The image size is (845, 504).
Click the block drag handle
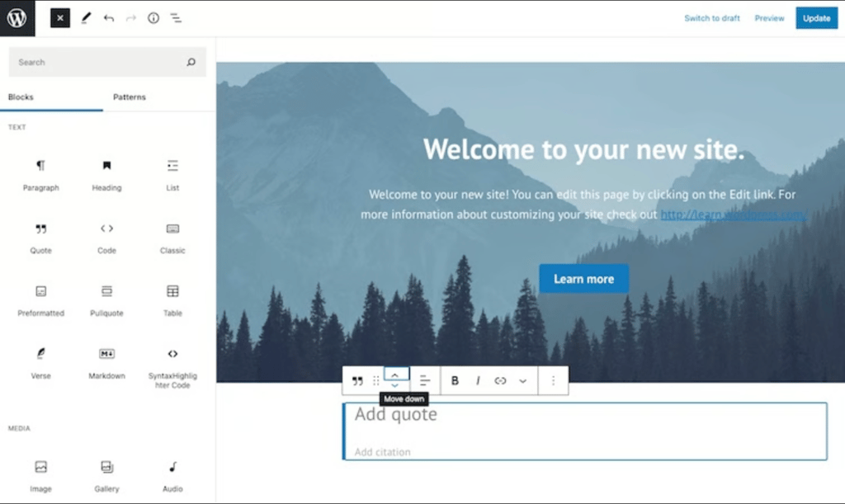coord(376,381)
